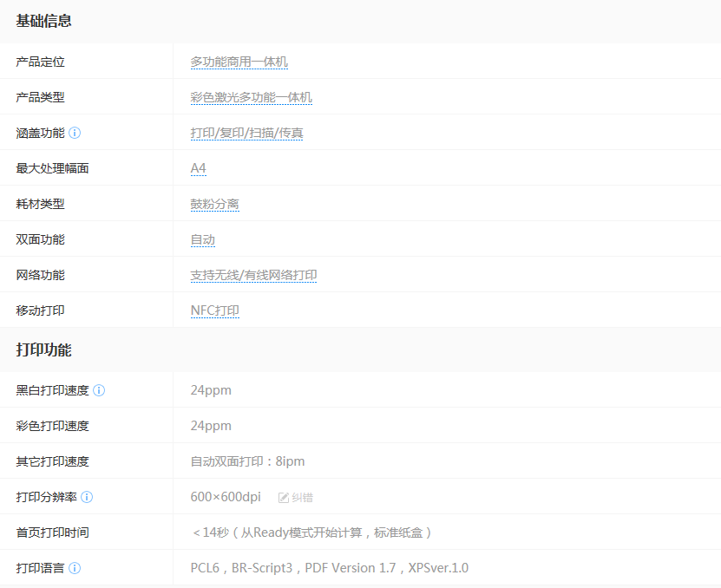
Task: Click info icon next to 涵盖功能
Action: click(x=75, y=133)
